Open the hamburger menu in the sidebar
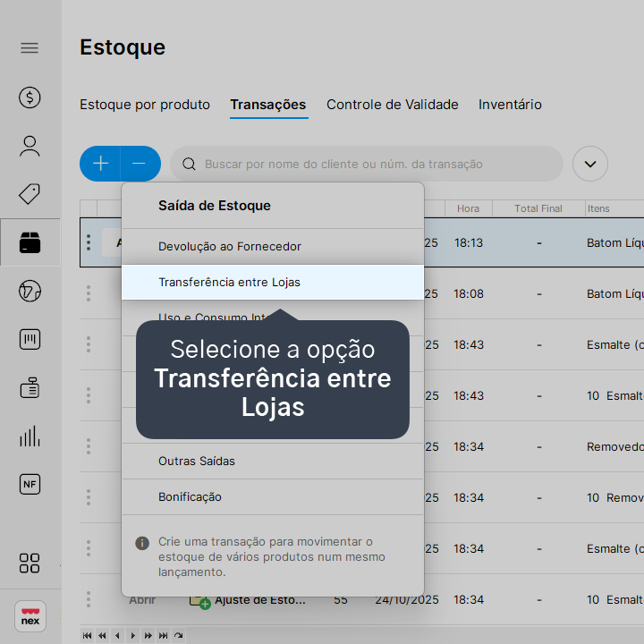 click(x=30, y=48)
